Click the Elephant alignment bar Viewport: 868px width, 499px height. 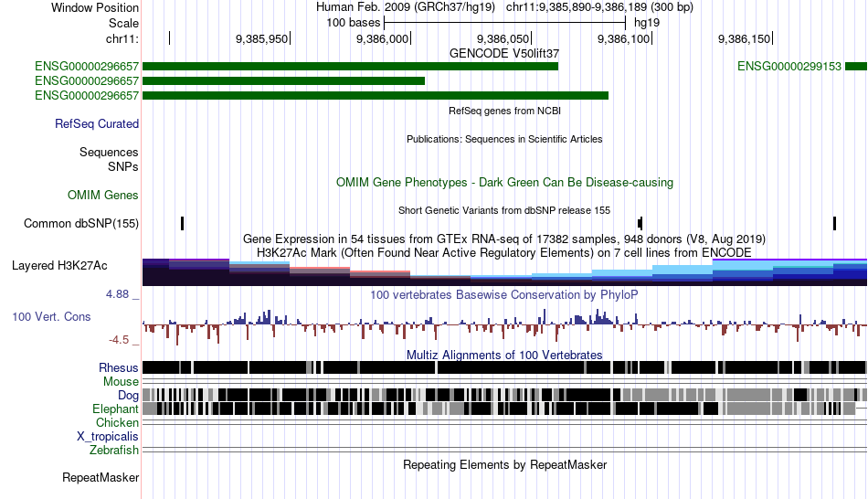(x=504, y=409)
